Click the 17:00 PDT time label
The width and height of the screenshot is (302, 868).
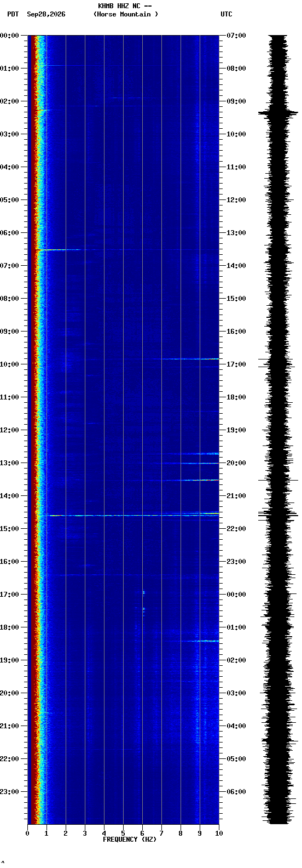coord(9,595)
